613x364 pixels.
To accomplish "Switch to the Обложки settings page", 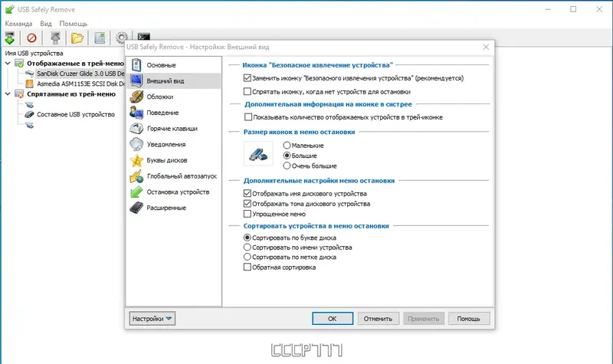I will coord(174,97).
